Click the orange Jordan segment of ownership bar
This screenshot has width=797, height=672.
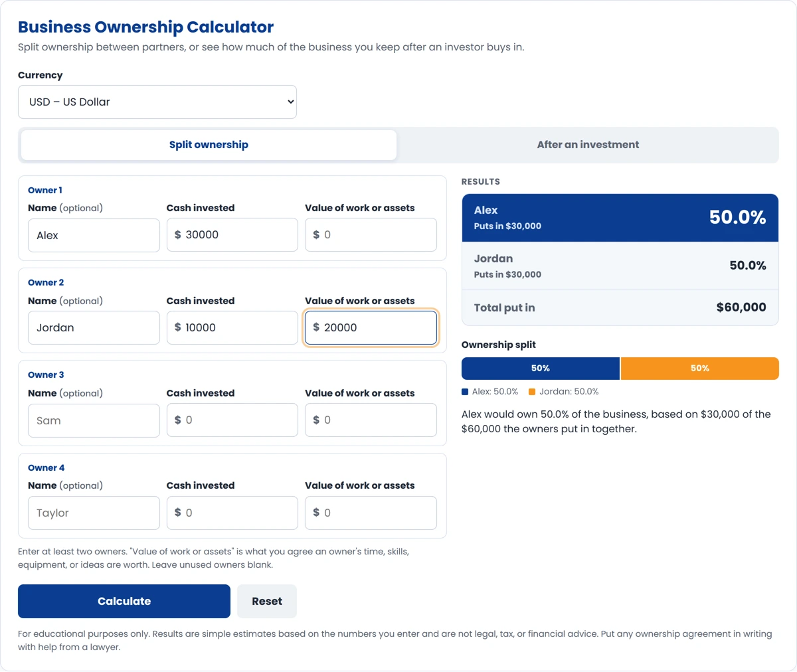[x=700, y=369]
